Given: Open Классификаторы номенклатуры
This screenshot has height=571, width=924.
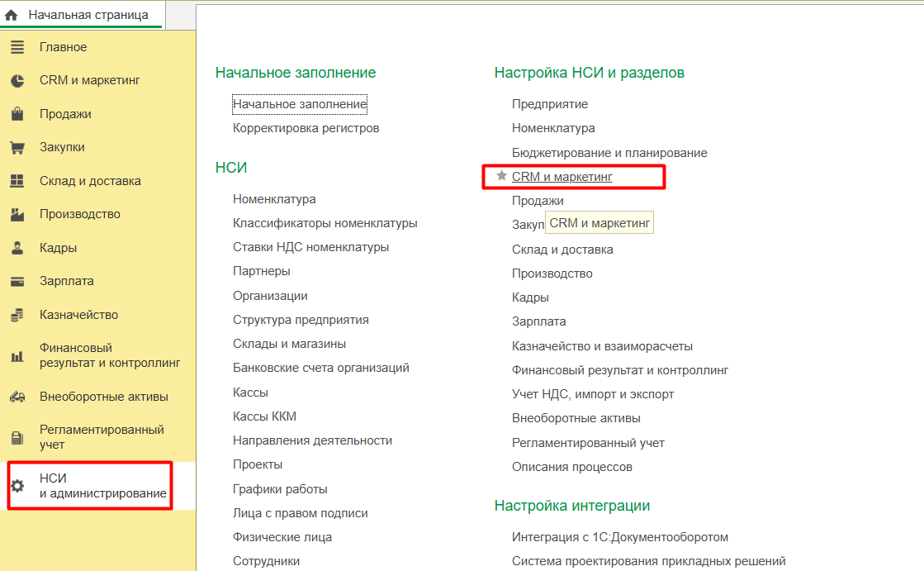Looking at the screenshot, I should [x=325, y=223].
